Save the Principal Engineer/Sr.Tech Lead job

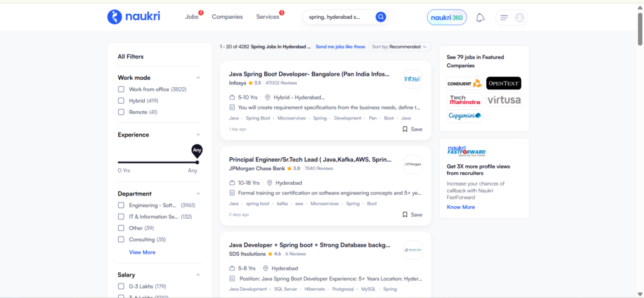click(412, 214)
